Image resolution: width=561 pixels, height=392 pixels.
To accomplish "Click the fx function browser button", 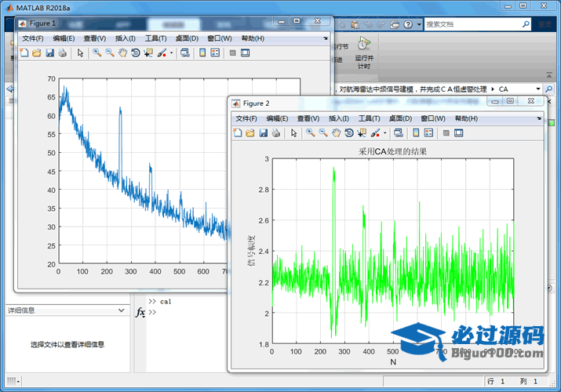I will (140, 312).
